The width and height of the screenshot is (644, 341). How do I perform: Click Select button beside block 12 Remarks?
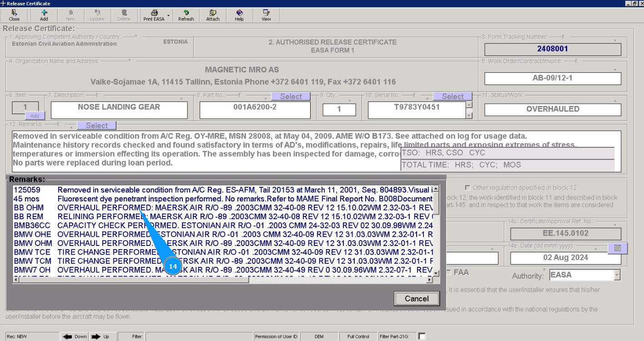click(x=97, y=125)
